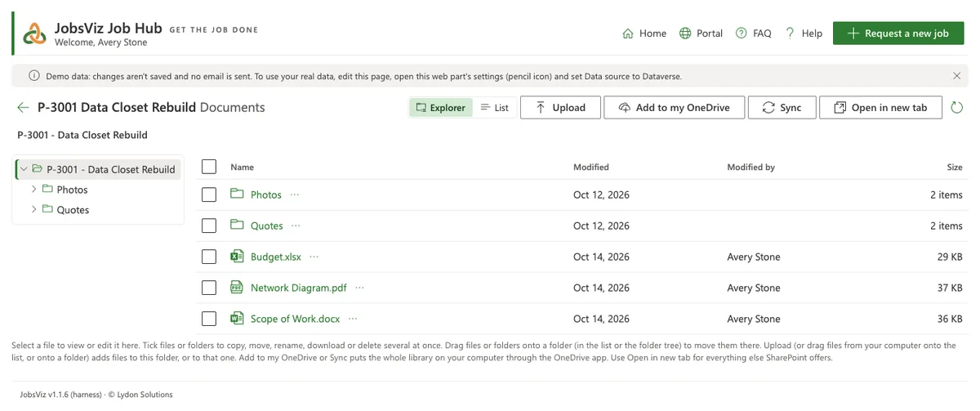Tick the select-all checkbox in header
Screen dimensions: 980x411
[x=209, y=167]
